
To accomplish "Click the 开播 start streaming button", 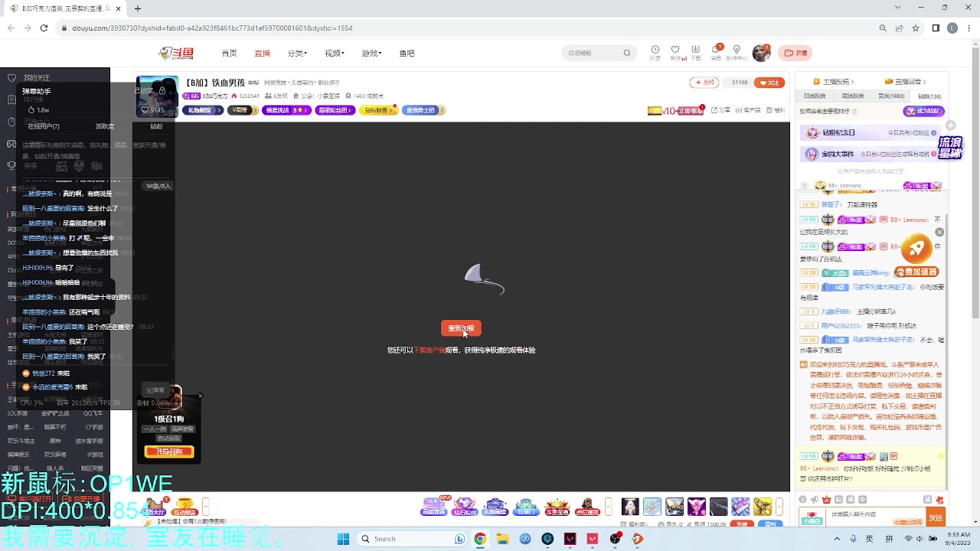I will point(796,53).
